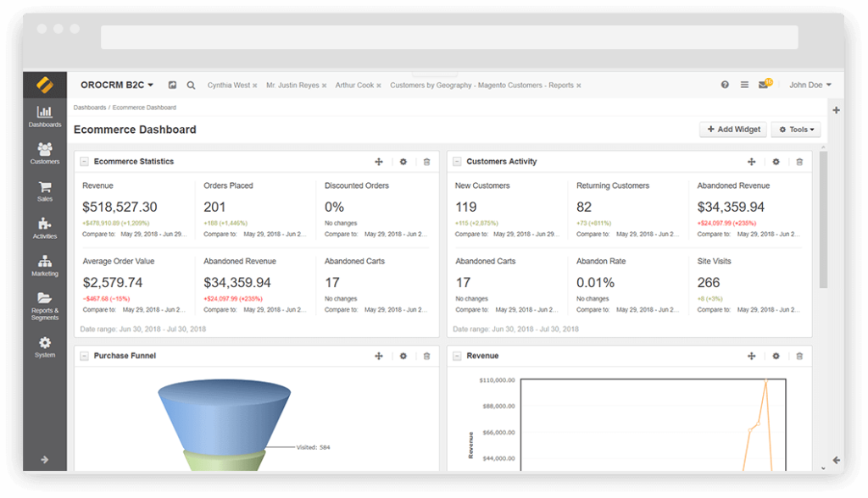This screenshot has width=868, height=498.
Task: Open the System settings section
Action: 44,347
